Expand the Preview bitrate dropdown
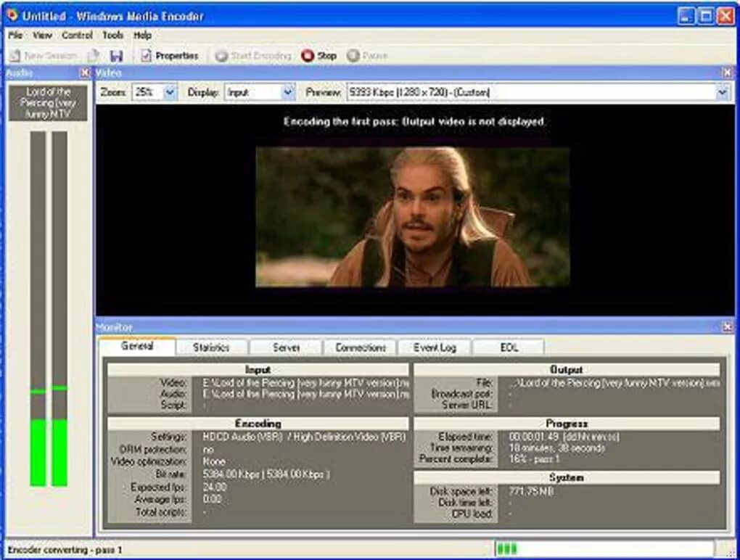Viewport: 740px width, 560px height. 722,92
